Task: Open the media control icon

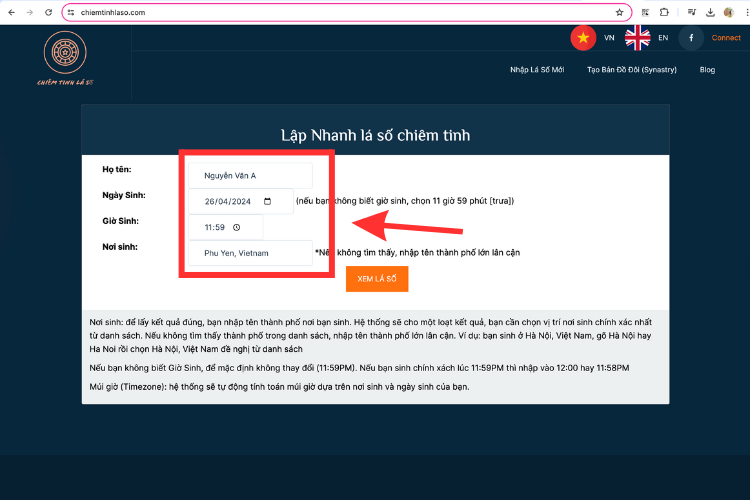Action: [692, 12]
